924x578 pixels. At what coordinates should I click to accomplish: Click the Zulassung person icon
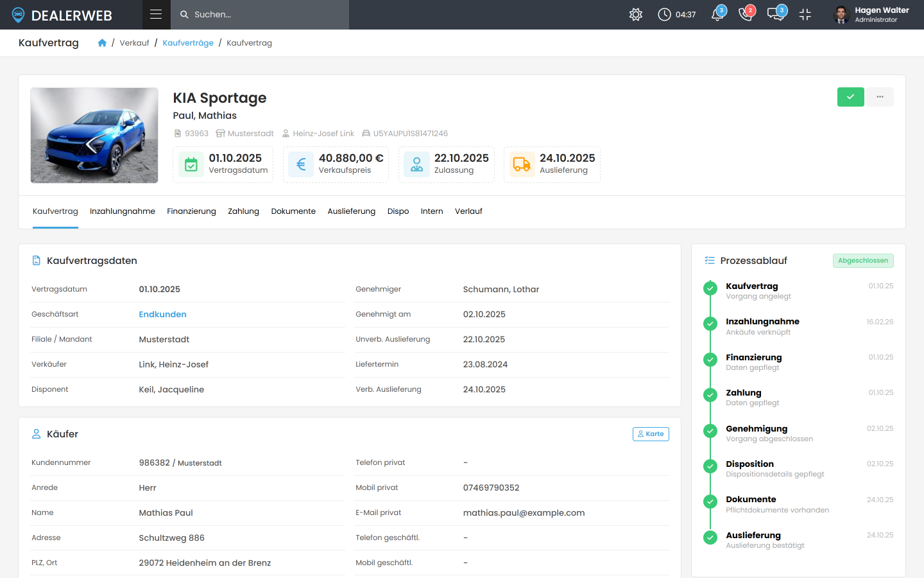(416, 164)
